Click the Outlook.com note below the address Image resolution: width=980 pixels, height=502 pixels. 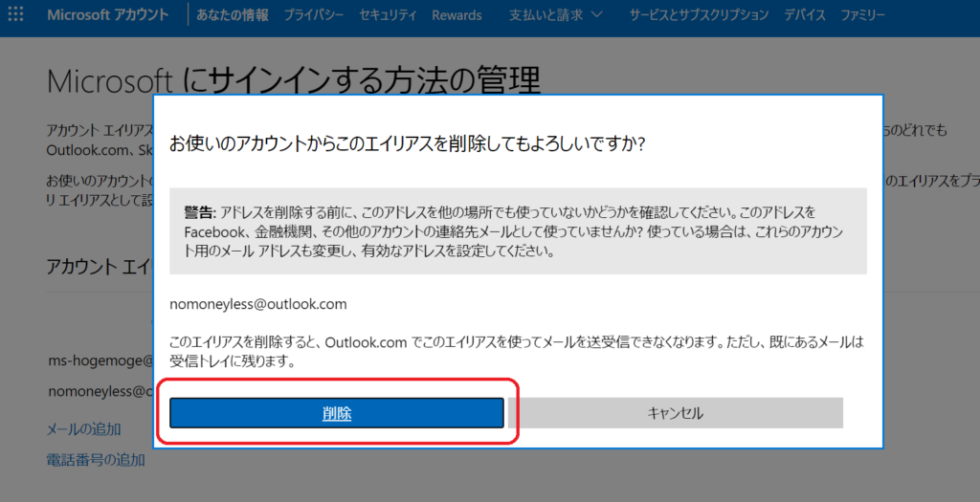(x=517, y=351)
